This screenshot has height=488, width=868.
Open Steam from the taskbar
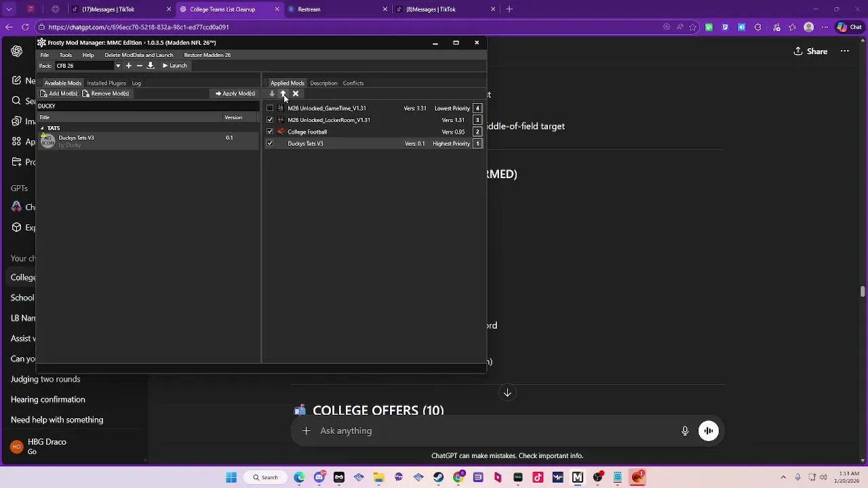(x=438, y=478)
